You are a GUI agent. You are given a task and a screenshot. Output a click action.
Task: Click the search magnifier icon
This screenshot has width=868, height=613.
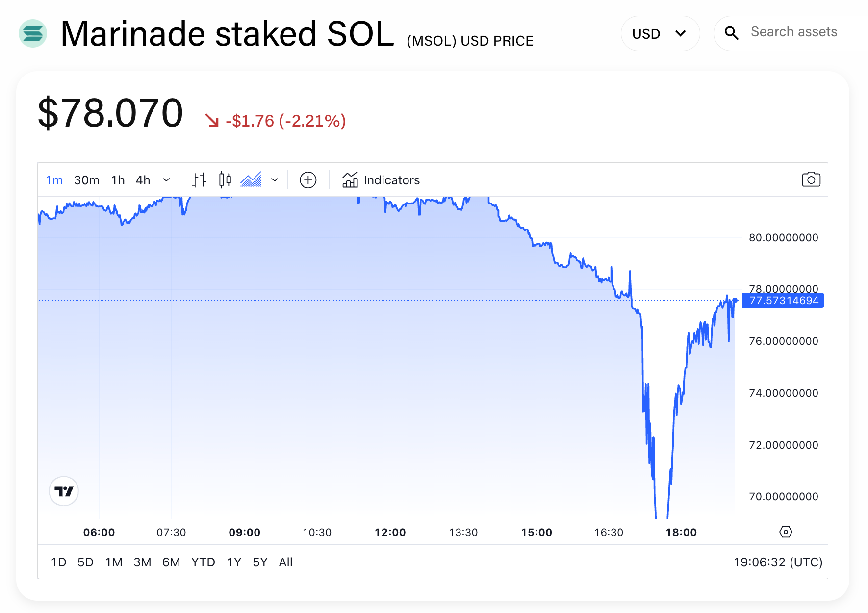tap(732, 33)
